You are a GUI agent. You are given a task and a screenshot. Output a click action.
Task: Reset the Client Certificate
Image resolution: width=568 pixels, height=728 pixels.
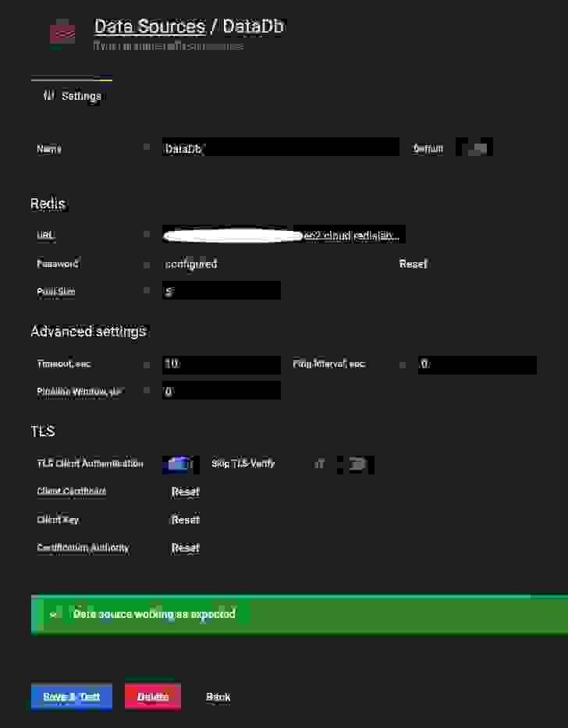point(185,492)
